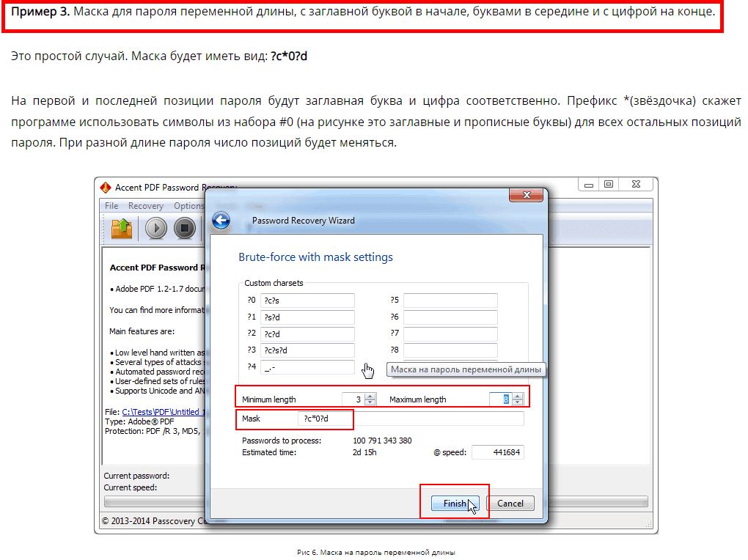Click the '2d 15h' estimated time value
The height and width of the screenshot is (560, 748).
pos(364,452)
